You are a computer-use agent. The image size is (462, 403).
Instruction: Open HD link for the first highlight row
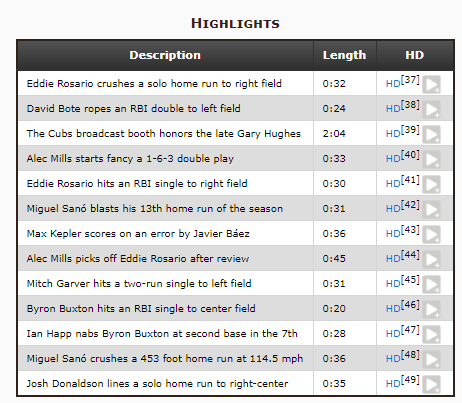(x=393, y=84)
